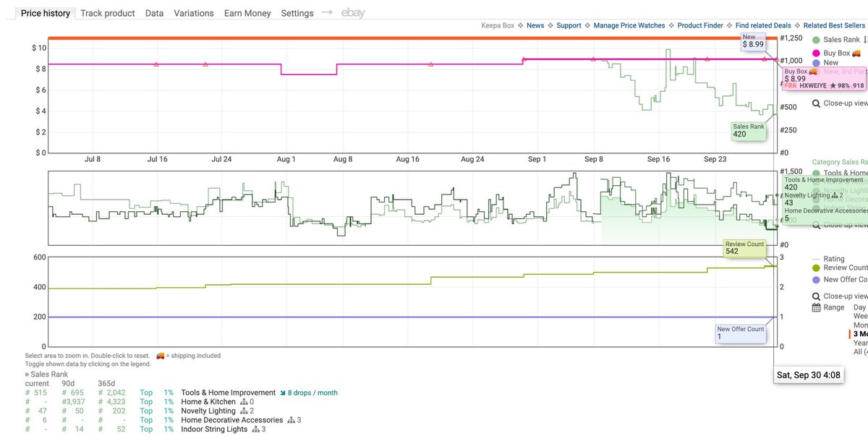The image size is (868, 444).
Task: Open the Earn Money tab
Action: [x=247, y=13]
